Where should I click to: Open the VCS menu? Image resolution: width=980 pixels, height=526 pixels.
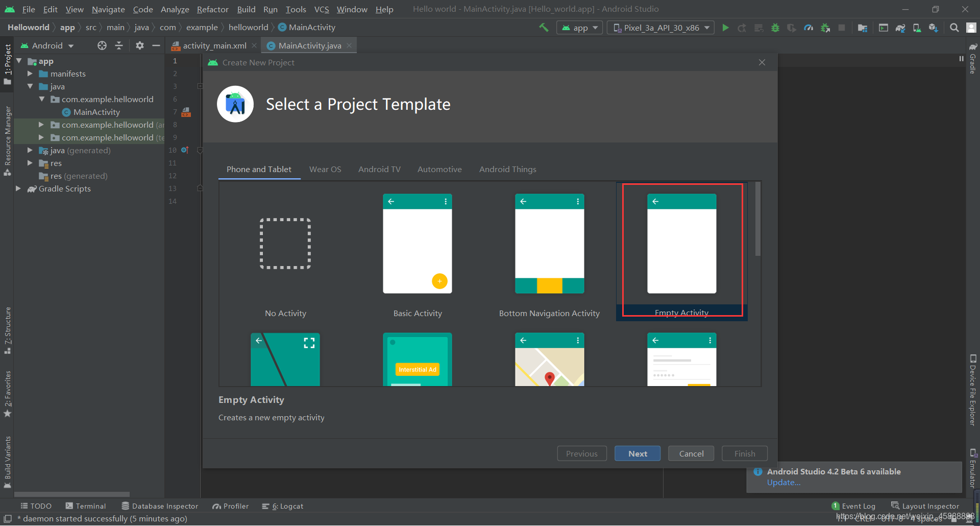pyautogui.click(x=322, y=9)
